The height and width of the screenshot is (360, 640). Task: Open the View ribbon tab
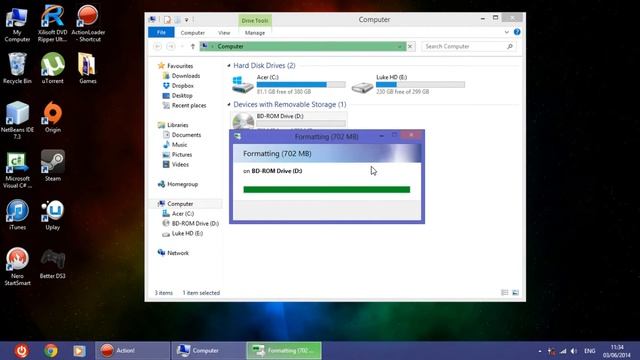224,33
